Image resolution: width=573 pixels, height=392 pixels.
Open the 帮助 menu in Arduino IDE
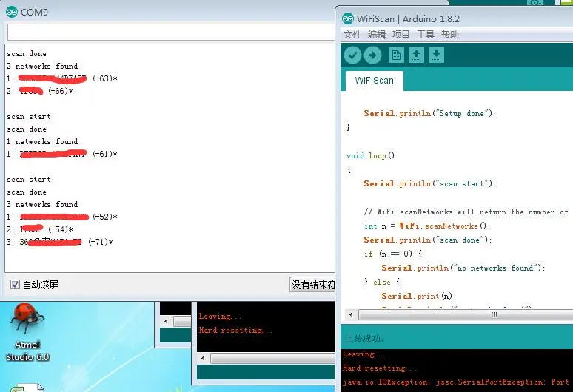(450, 35)
